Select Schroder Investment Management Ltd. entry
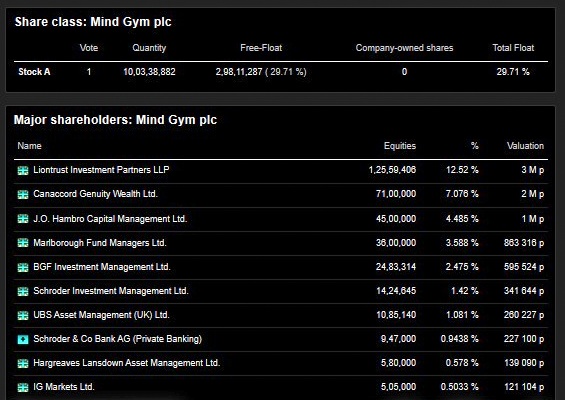 pyautogui.click(x=111, y=291)
